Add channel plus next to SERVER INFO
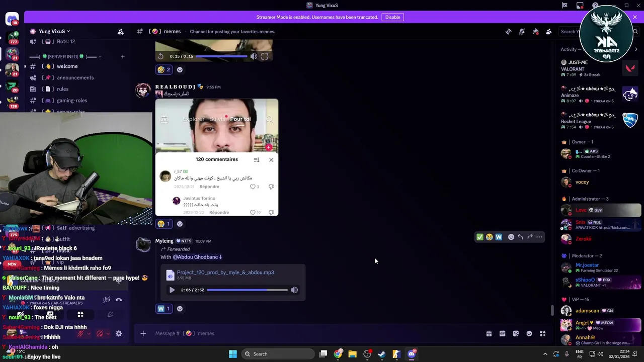 tap(122, 57)
